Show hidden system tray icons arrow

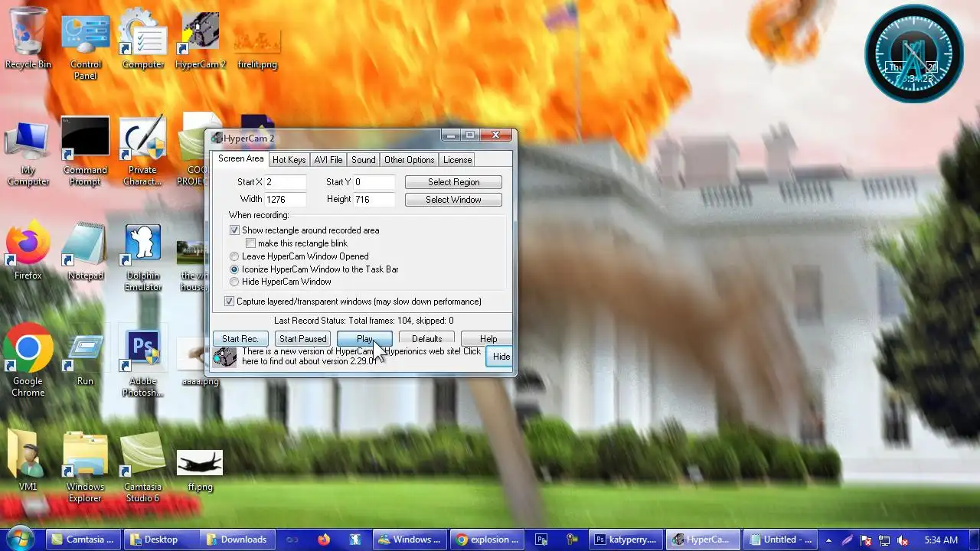point(828,540)
